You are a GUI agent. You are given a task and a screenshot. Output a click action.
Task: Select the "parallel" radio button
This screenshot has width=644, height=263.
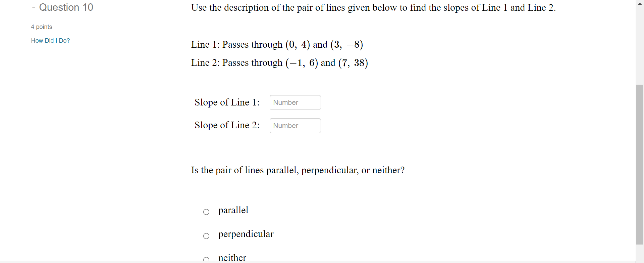pos(206,212)
